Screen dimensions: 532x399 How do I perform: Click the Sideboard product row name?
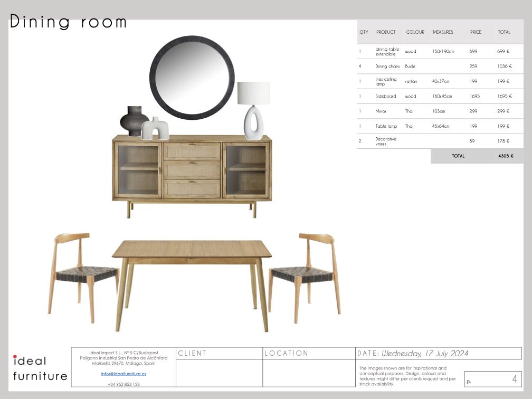(x=385, y=97)
